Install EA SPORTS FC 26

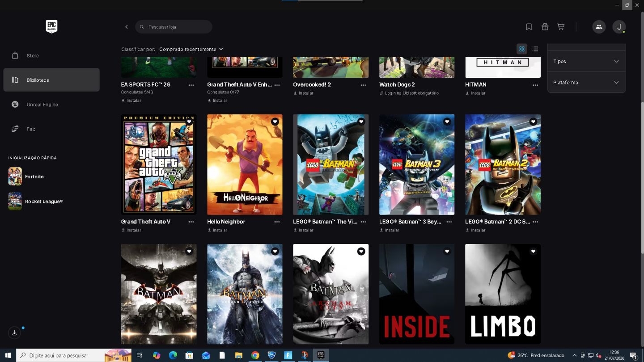pyautogui.click(x=131, y=101)
